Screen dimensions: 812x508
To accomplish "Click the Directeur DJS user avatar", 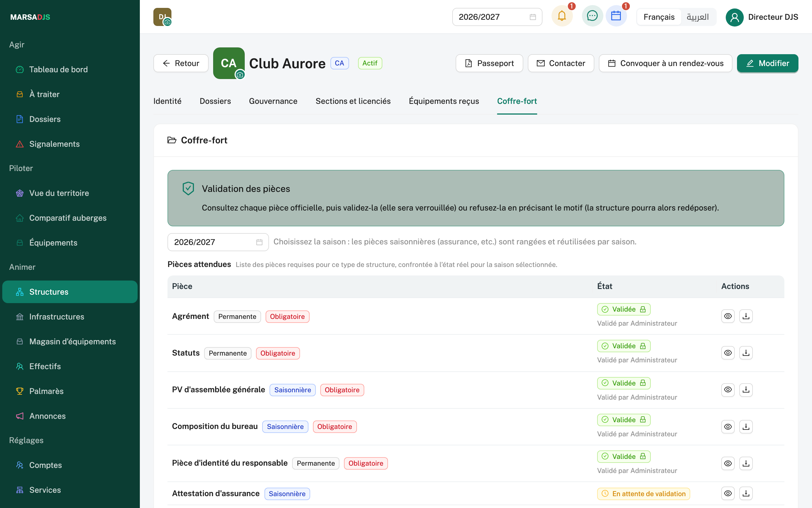I will pos(734,17).
